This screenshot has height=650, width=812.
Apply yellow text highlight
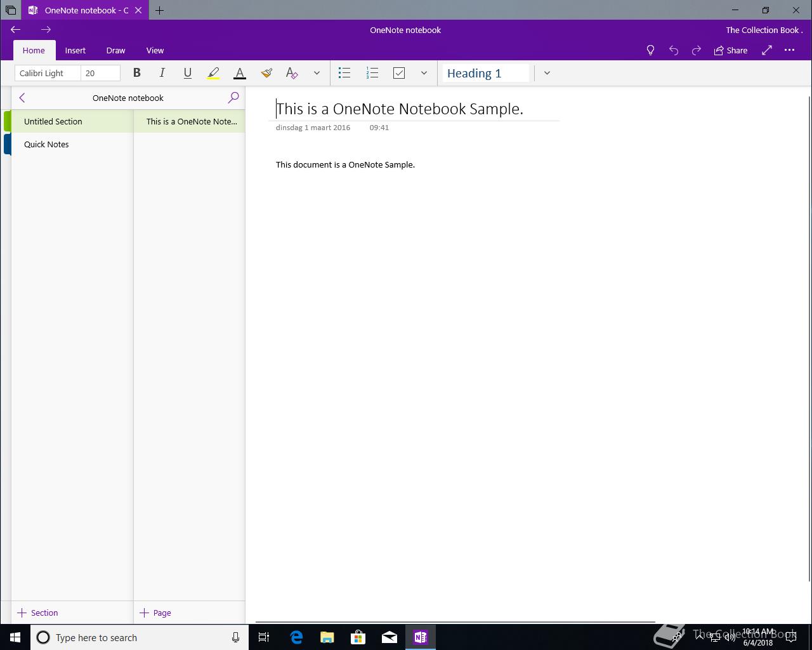[x=213, y=73]
